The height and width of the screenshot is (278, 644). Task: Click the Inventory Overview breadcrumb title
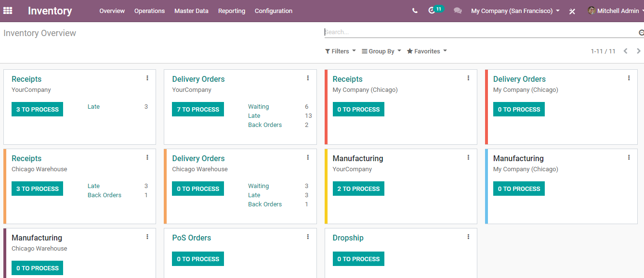[x=40, y=33]
